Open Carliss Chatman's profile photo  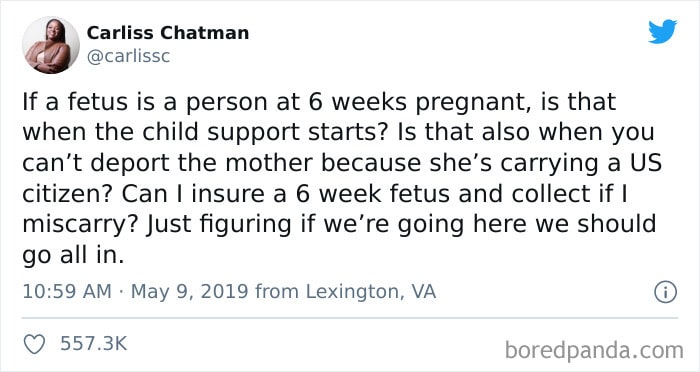[51, 45]
